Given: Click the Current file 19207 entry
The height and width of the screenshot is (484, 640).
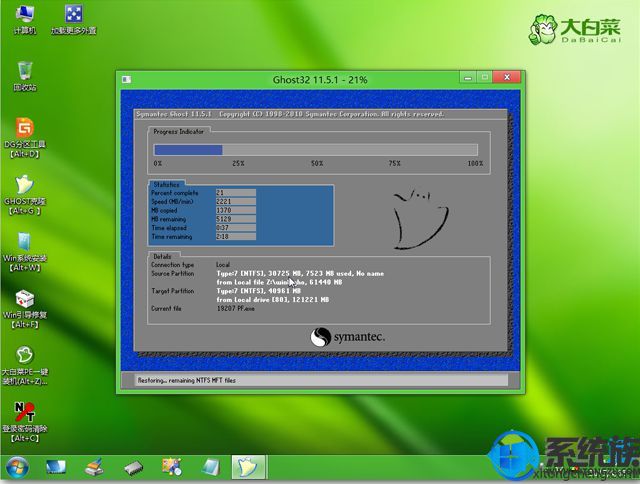Looking at the screenshot, I should coord(236,309).
